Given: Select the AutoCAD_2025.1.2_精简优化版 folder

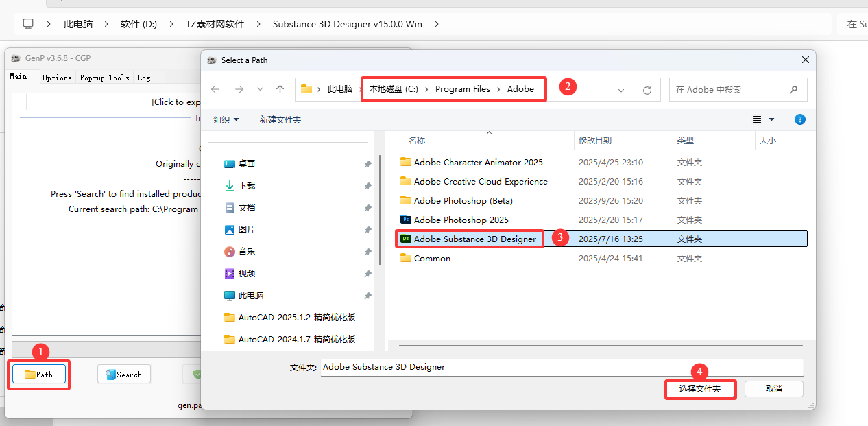Looking at the screenshot, I should point(290,317).
